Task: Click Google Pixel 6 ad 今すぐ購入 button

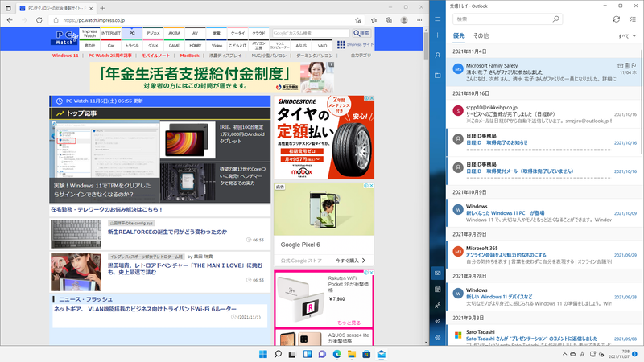Action: (x=350, y=261)
